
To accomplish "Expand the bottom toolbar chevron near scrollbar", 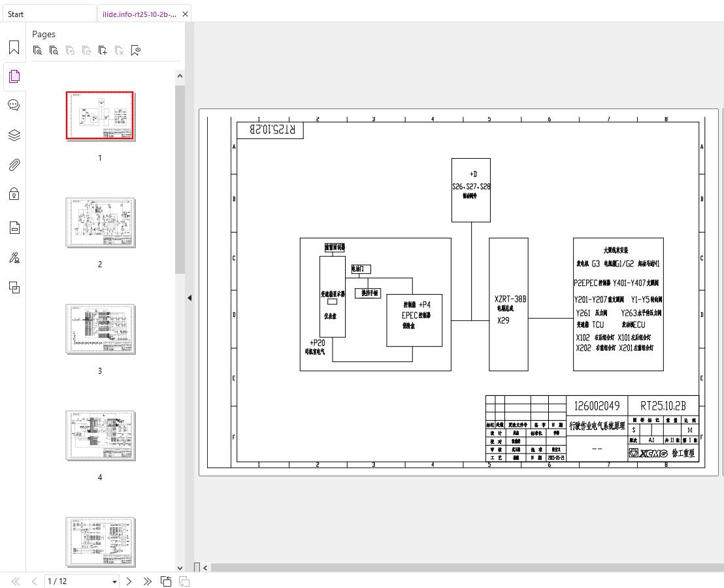I will click(205, 568).
